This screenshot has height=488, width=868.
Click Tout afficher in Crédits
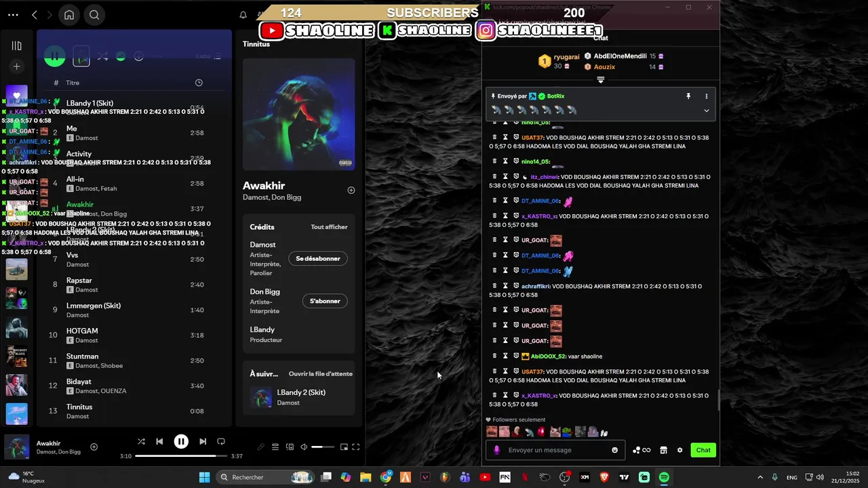[x=329, y=227]
